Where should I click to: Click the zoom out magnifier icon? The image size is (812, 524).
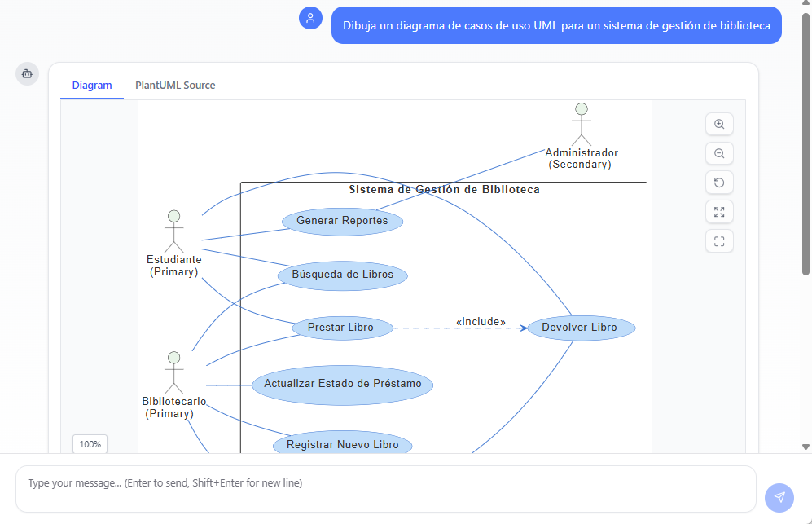pyautogui.click(x=718, y=153)
